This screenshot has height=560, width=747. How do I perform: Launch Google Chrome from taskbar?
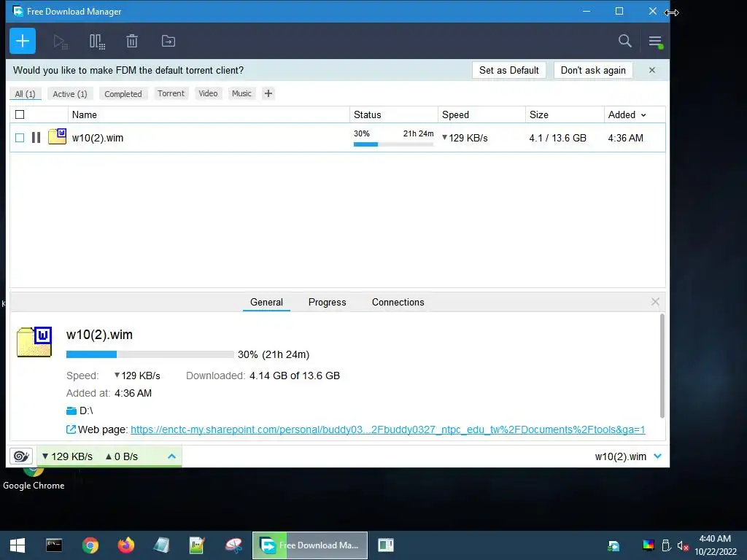[x=90, y=545]
